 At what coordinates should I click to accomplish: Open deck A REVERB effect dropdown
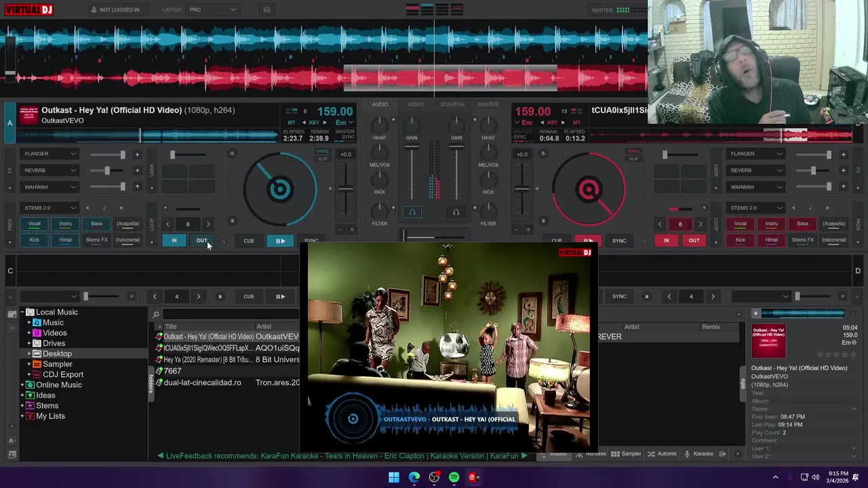pos(50,171)
